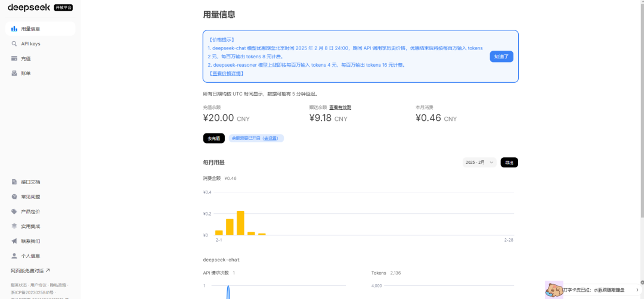
Task: Open 查看价格详情 pricing details link
Action: tap(227, 73)
